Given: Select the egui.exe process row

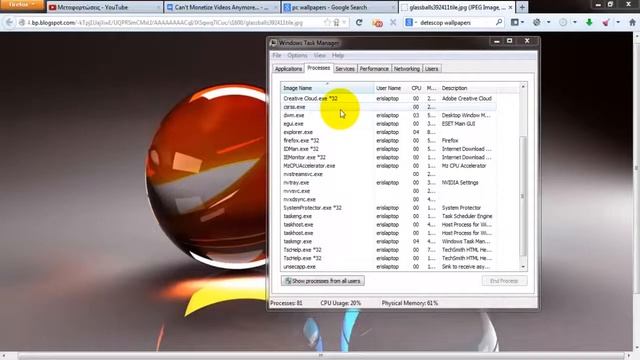Looking at the screenshot, I should click(388, 124).
